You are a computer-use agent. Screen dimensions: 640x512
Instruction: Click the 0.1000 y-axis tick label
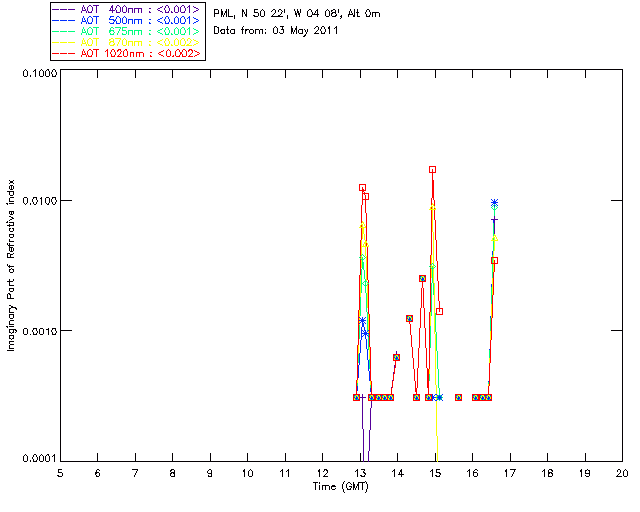39,73
